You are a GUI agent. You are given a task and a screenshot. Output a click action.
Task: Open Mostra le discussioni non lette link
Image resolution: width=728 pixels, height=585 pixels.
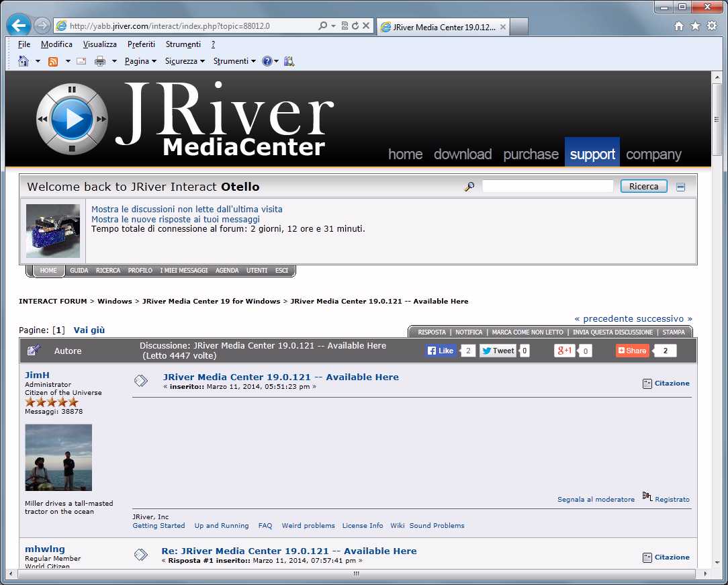(187, 210)
